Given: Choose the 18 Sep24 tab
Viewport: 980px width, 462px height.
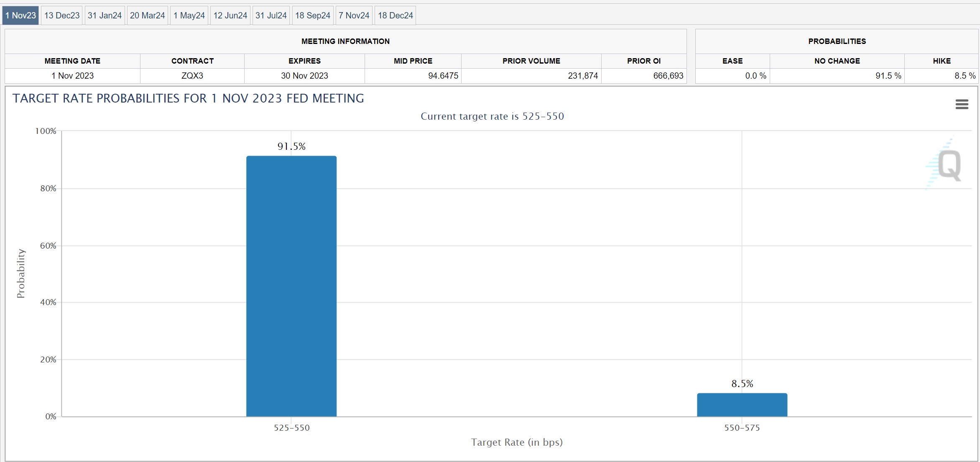Looking at the screenshot, I should [313, 15].
